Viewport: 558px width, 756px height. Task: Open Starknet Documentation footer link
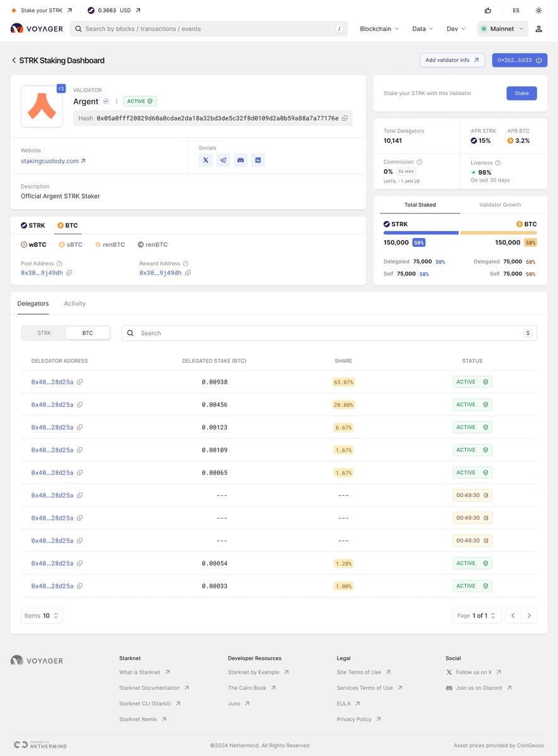(154, 688)
